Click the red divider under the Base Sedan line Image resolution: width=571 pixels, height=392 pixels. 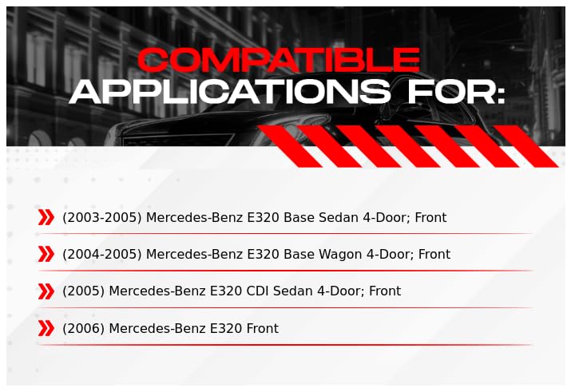[285, 233]
